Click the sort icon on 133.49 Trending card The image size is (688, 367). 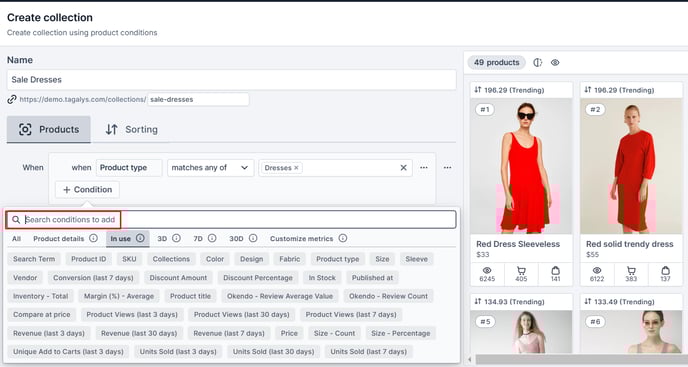tap(588, 301)
